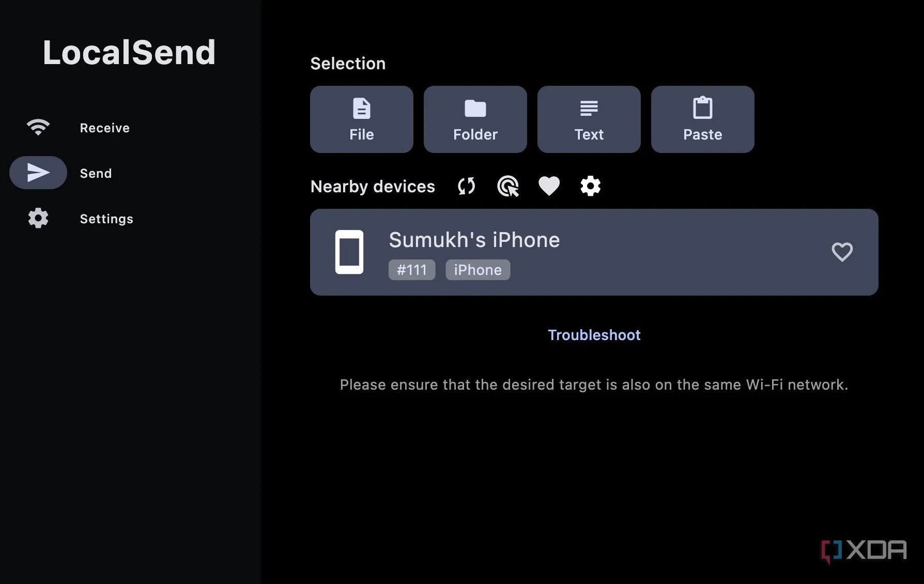Viewport: 924px width, 584px height.
Task: Open send mode settings gear
Action: pyautogui.click(x=591, y=186)
